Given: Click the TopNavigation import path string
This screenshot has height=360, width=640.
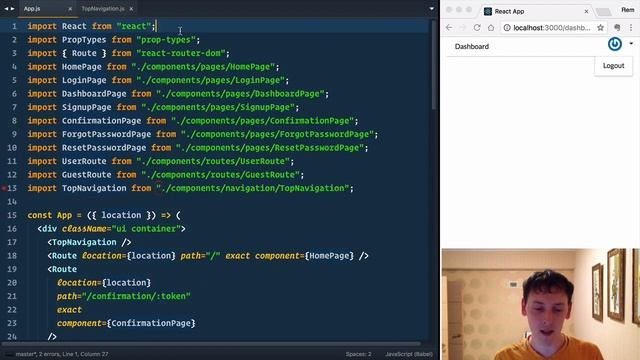Looking at the screenshot, I should click(x=253, y=188).
